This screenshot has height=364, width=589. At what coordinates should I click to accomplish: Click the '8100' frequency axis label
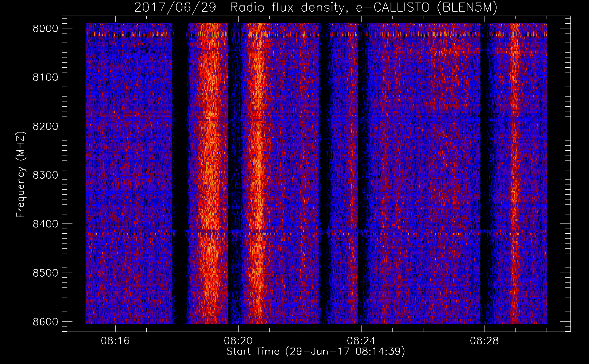(46, 77)
